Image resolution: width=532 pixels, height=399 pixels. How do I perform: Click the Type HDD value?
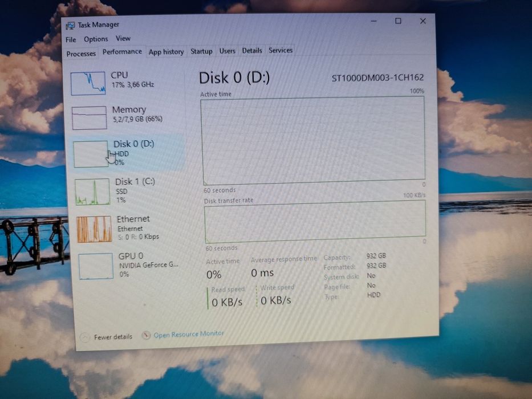[373, 295]
